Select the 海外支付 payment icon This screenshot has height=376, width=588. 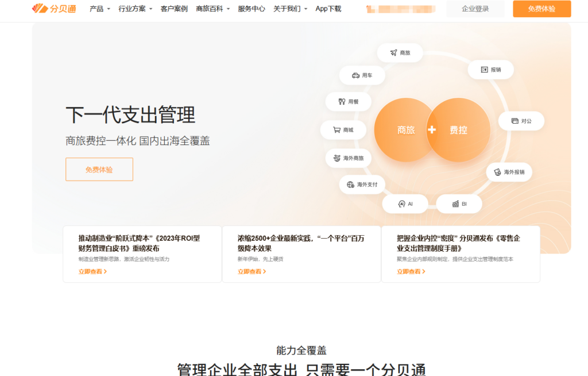coord(362,185)
